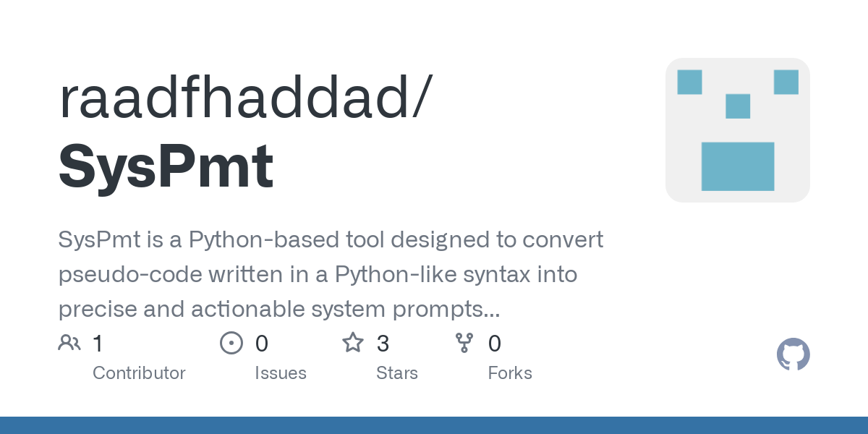Click the Stars label
This screenshot has width=868, height=434.
(397, 373)
